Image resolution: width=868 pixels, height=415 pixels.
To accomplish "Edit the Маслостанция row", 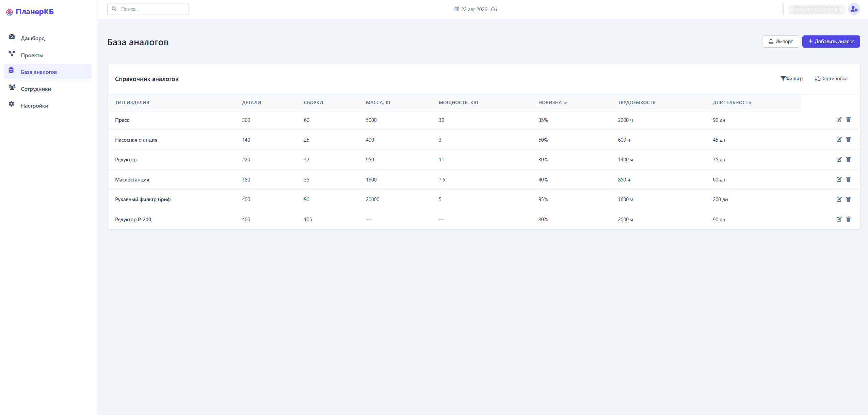I will pyautogui.click(x=839, y=179).
